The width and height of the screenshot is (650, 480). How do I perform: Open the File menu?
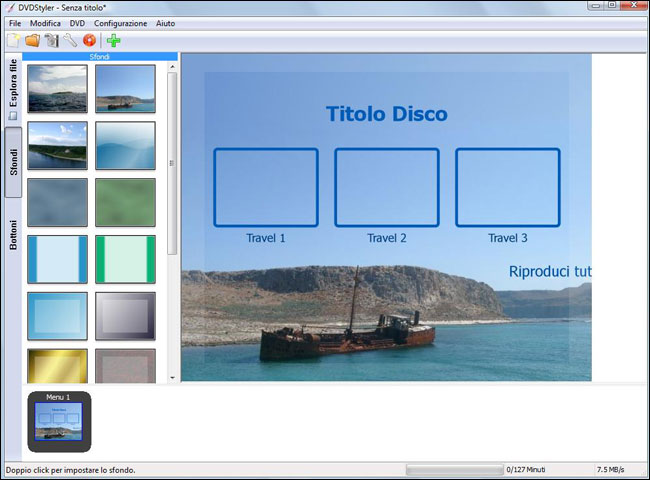(x=15, y=24)
